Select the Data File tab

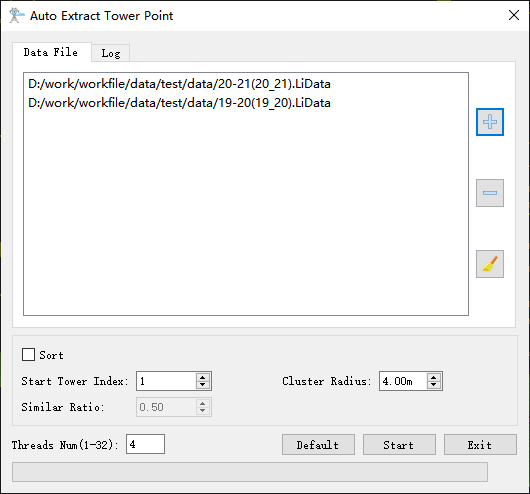point(51,52)
